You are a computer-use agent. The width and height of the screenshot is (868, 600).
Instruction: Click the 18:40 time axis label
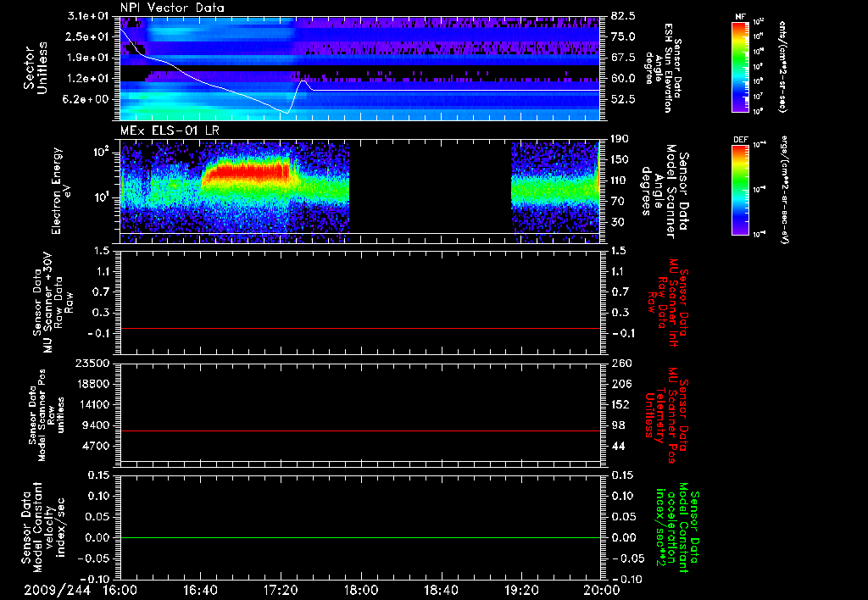point(441,590)
